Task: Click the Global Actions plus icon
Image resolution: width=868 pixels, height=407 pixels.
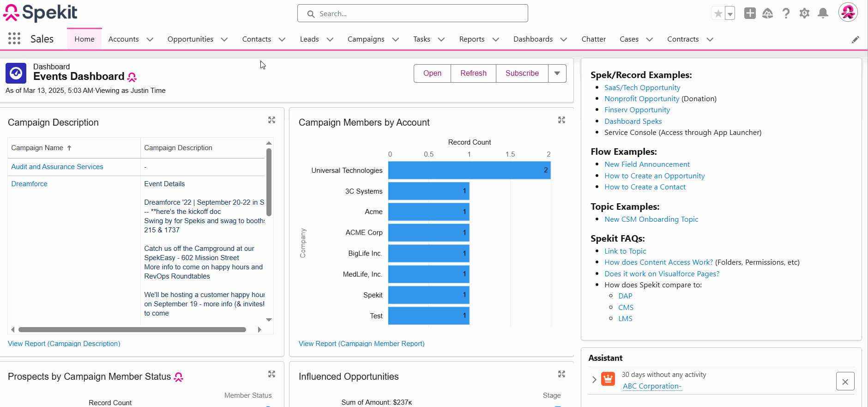Action: [x=750, y=13]
